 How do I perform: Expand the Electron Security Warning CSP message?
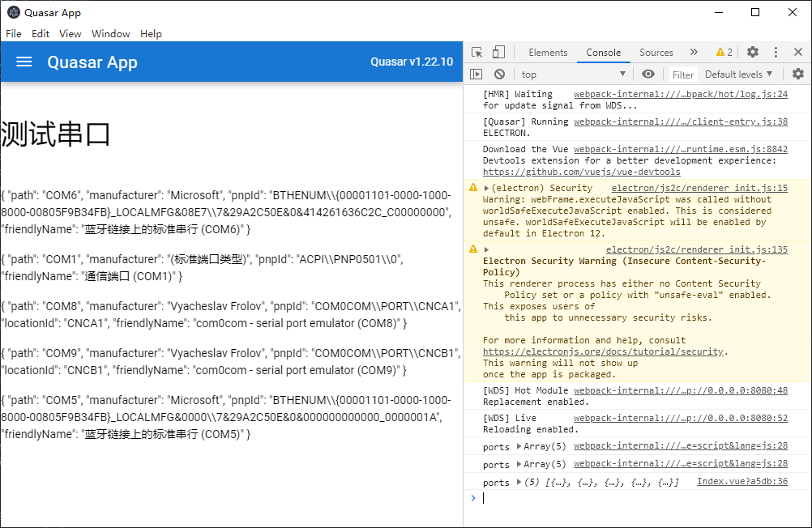[486, 249]
